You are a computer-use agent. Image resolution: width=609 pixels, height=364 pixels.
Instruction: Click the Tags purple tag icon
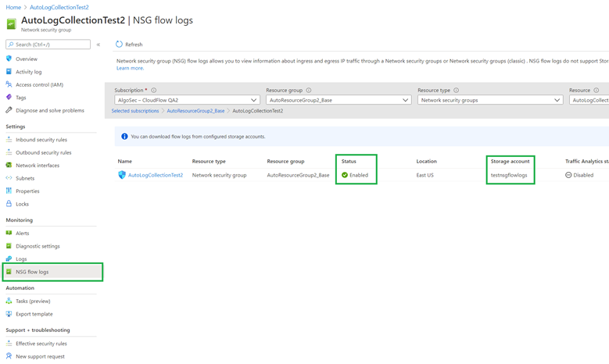[9, 97]
